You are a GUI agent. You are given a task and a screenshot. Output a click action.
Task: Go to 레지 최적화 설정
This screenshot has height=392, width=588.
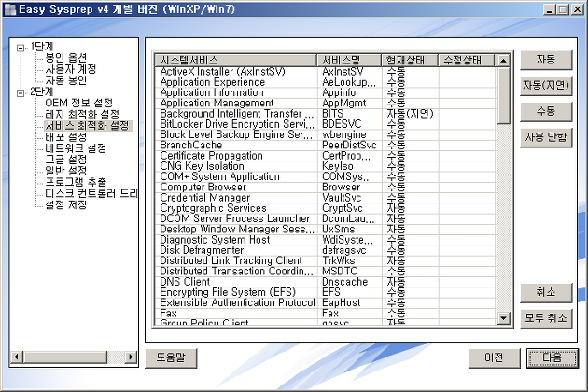pyautogui.click(x=82, y=114)
